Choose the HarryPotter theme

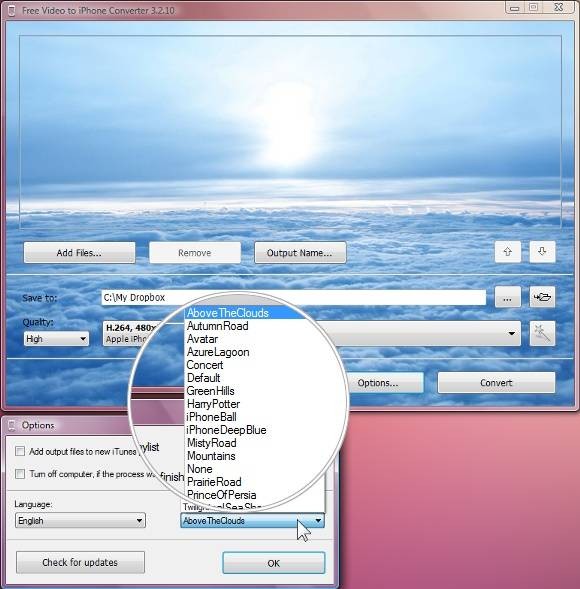tap(213, 404)
